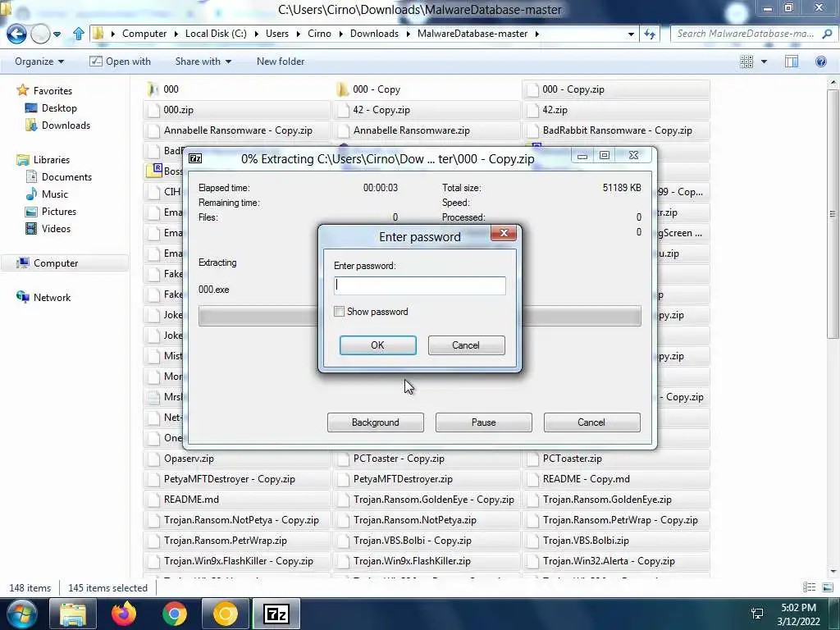Switch to details view icon in status bar
Viewport: 840px width, 630px height.
(x=809, y=587)
